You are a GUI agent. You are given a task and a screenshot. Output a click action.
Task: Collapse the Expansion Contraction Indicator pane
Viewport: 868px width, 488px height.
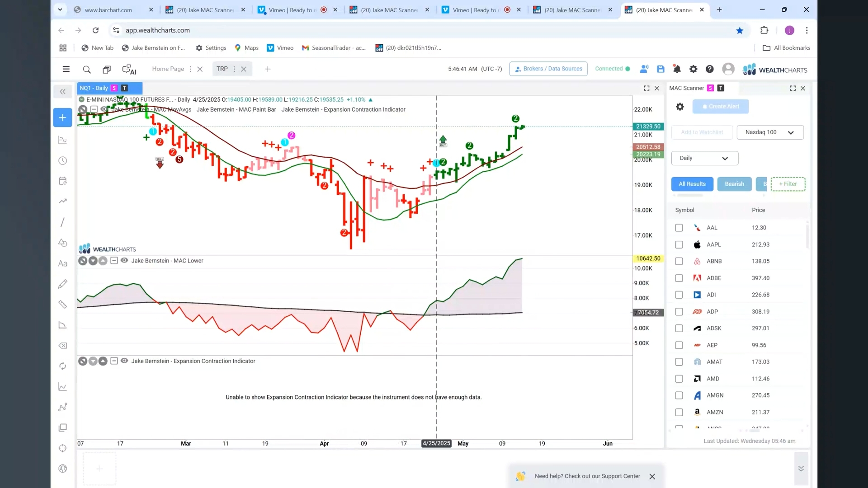[114, 361]
